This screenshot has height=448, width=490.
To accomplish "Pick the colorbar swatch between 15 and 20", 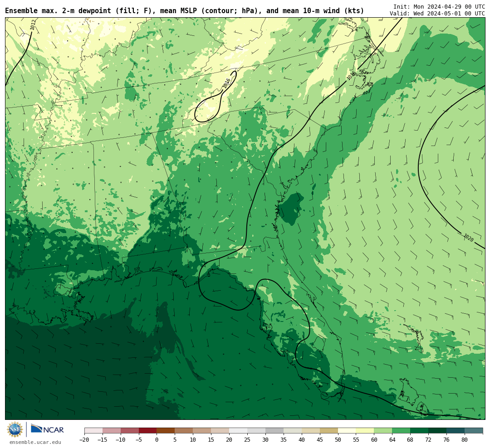I will point(220,431).
